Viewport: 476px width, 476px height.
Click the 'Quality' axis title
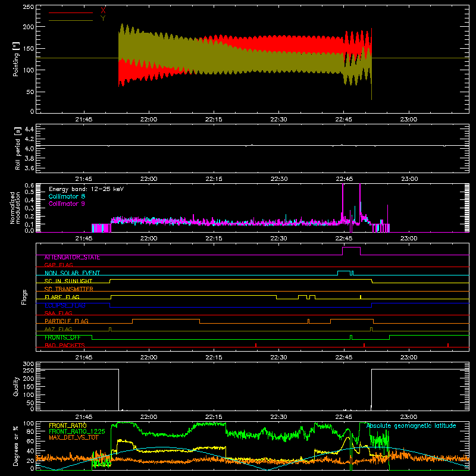click(x=16, y=387)
